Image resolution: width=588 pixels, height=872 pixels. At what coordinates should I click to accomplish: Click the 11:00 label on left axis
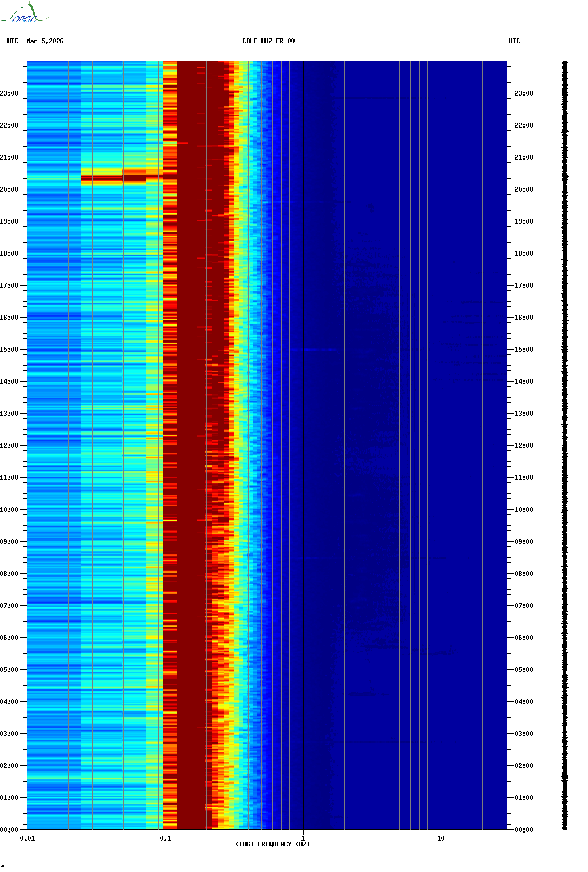(9, 478)
